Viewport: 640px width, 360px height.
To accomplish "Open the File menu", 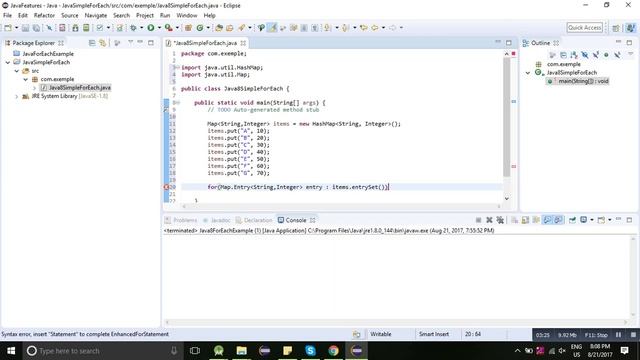I will pos(7,16).
